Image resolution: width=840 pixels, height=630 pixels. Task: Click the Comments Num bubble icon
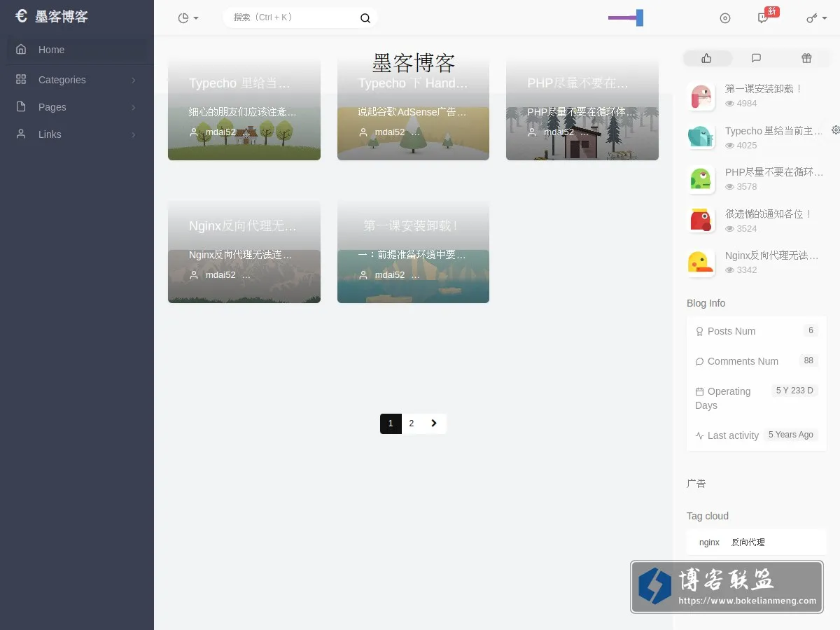[699, 362]
